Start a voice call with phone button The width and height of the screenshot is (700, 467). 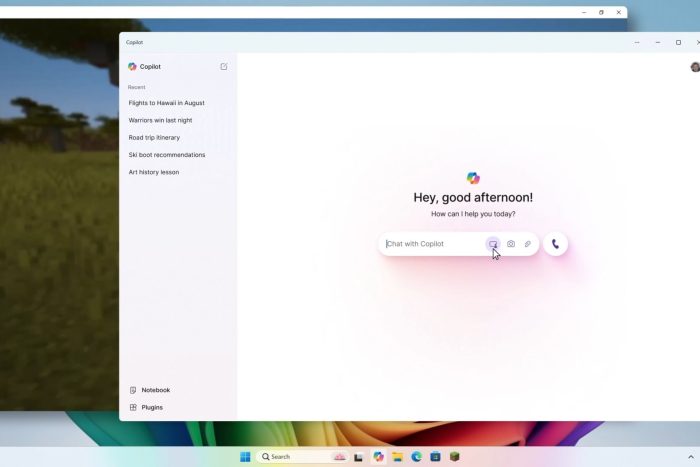tap(555, 244)
